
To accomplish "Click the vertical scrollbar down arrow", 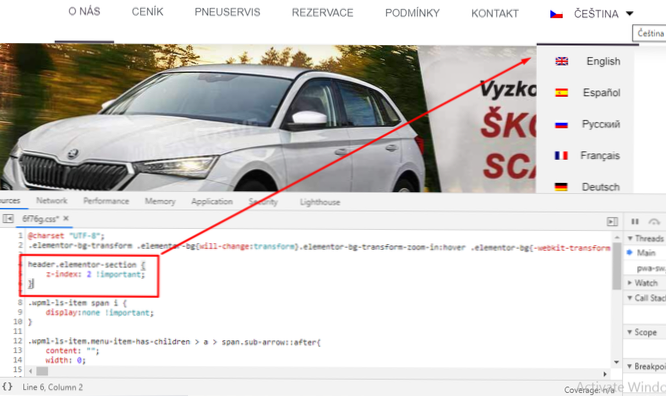I will tap(617, 362).
